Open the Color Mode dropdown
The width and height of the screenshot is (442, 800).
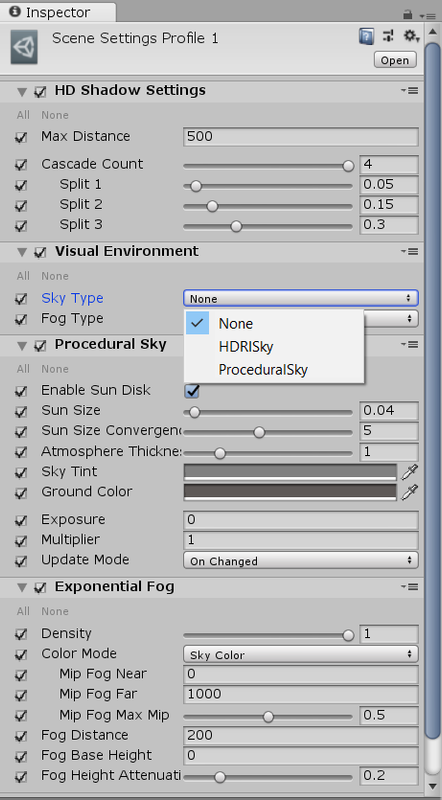click(x=301, y=655)
